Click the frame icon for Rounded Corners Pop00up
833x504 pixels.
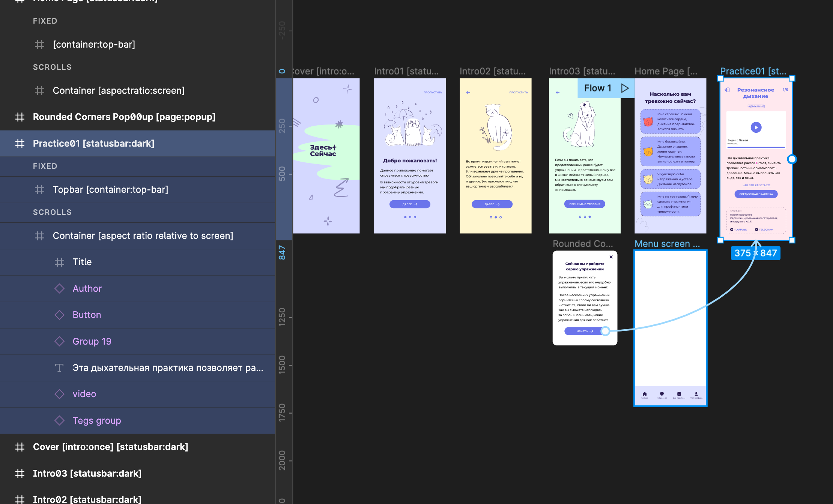pos(20,117)
